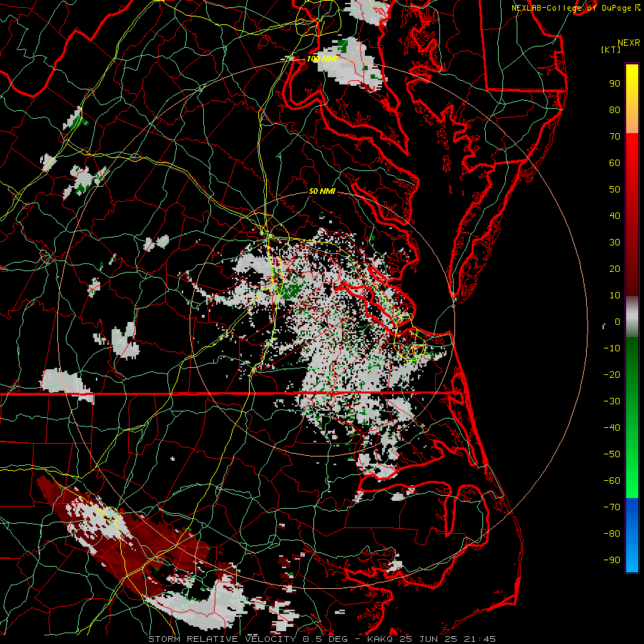Click the -80 value on the velocity scale
This screenshot has width=644, height=644.
pos(612,534)
